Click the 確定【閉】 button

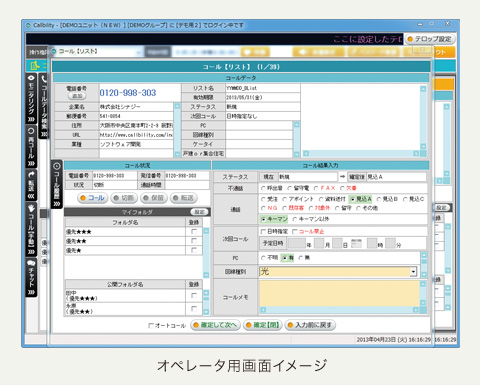(263, 325)
